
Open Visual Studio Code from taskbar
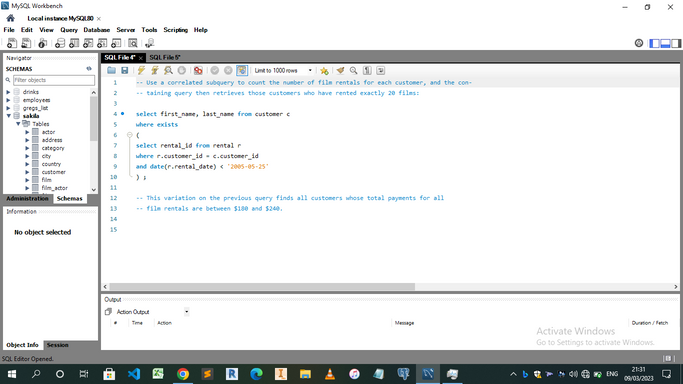(134, 374)
